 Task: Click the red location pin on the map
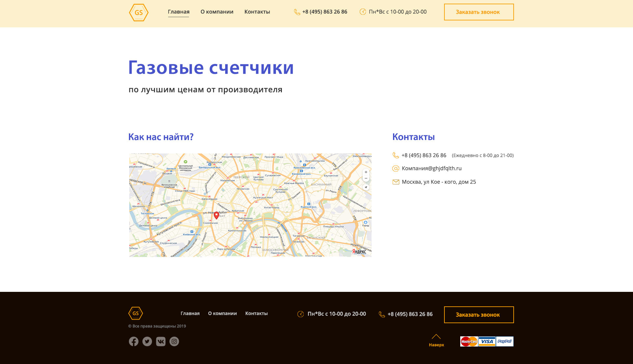[216, 215]
